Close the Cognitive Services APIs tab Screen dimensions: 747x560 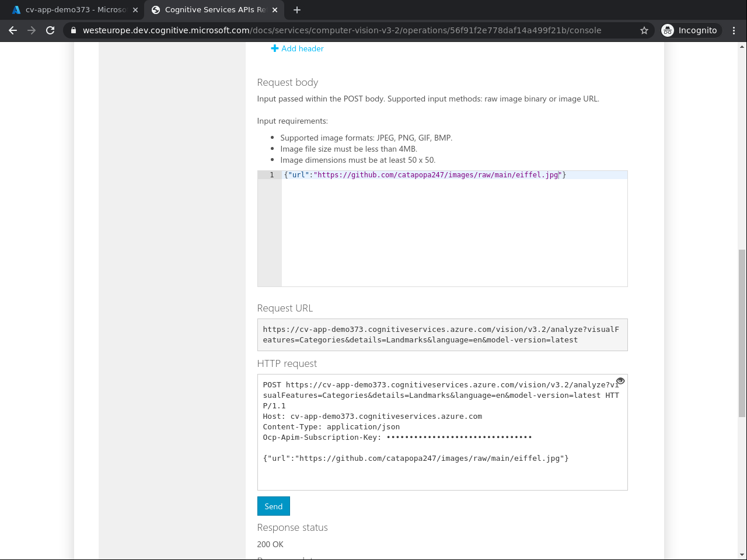275,10
